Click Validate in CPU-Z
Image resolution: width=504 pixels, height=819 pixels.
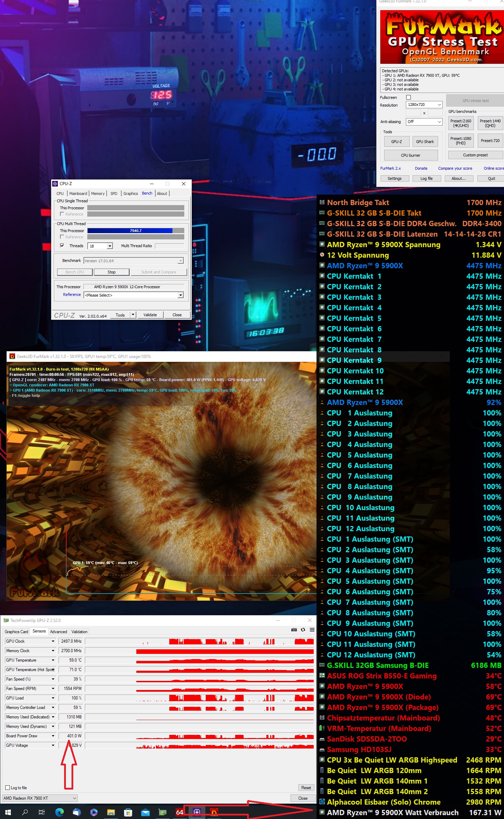[x=150, y=315]
